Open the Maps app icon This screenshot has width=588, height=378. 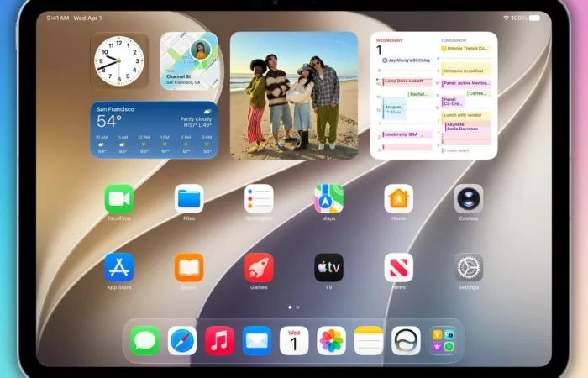[x=329, y=199]
